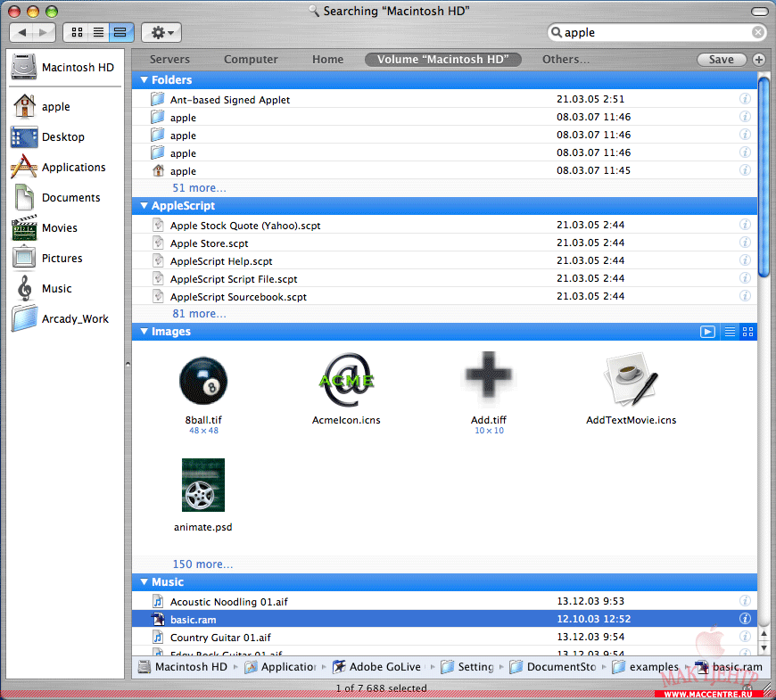The height and width of the screenshot is (700, 776).
Task: Show info for basic.ram
Action: pos(745,618)
